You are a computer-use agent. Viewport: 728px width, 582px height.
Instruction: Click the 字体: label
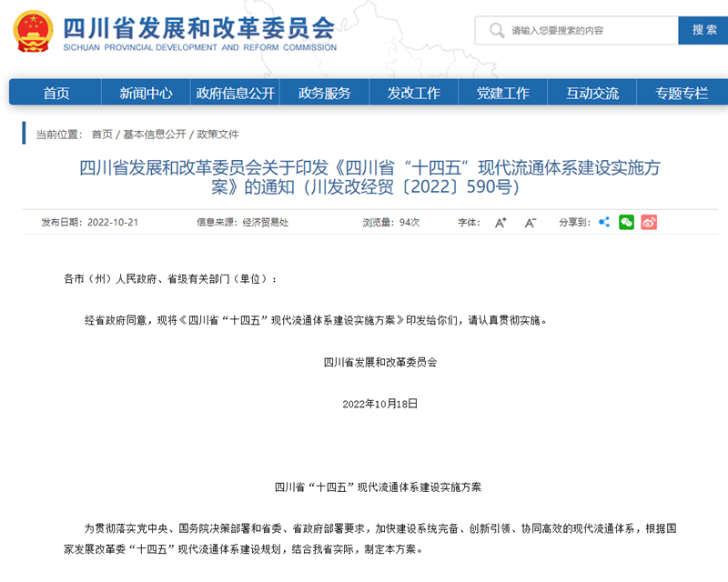tap(469, 222)
